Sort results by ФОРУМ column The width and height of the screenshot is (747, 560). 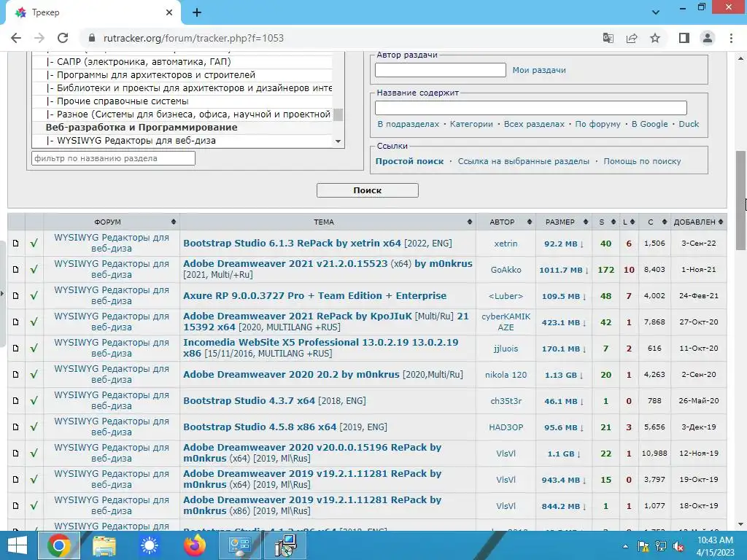pos(112,222)
